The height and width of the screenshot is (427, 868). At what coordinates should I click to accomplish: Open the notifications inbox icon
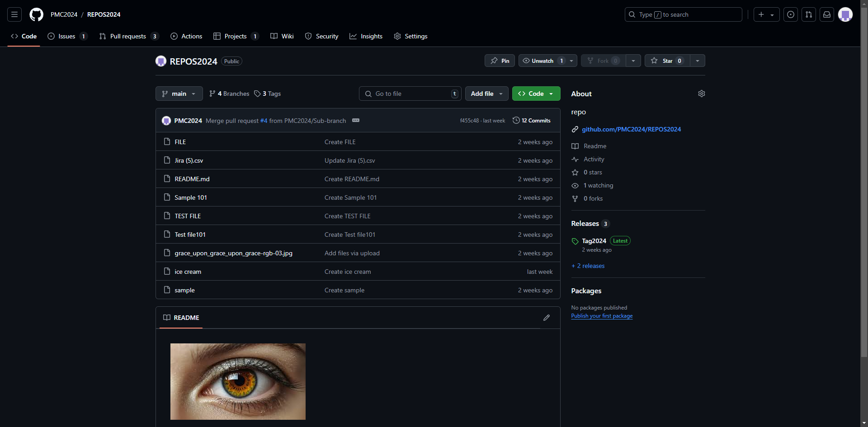pos(827,14)
